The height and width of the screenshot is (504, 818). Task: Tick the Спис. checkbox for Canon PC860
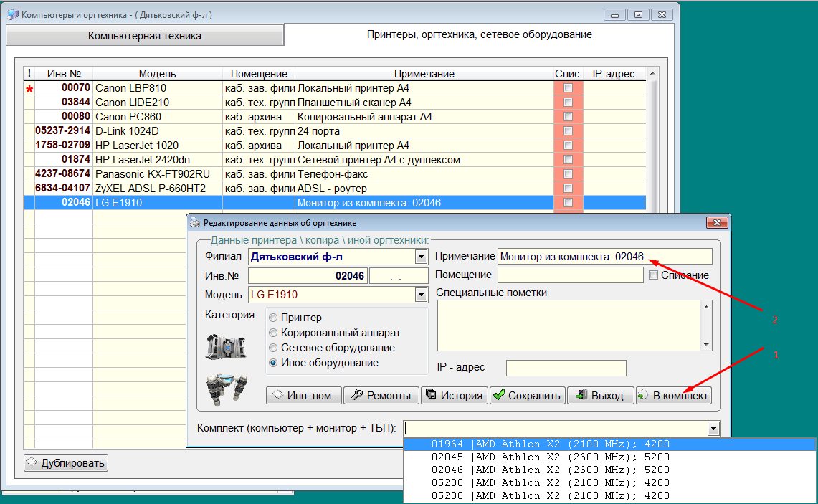[568, 117]
